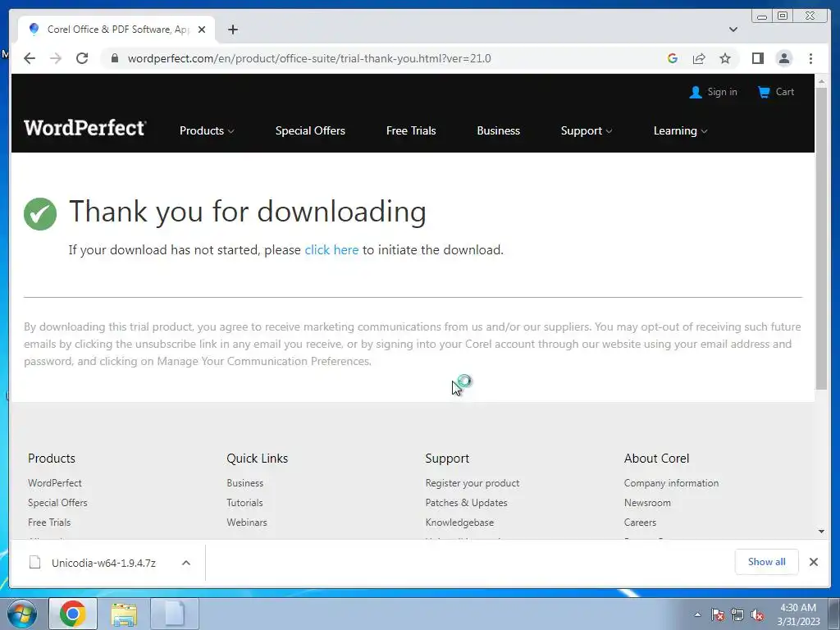Image resolution: width=840 pixels, height=630 pixels.
Task: Open Tutorials link under Quick Links
Action: (x=244, y=503)
